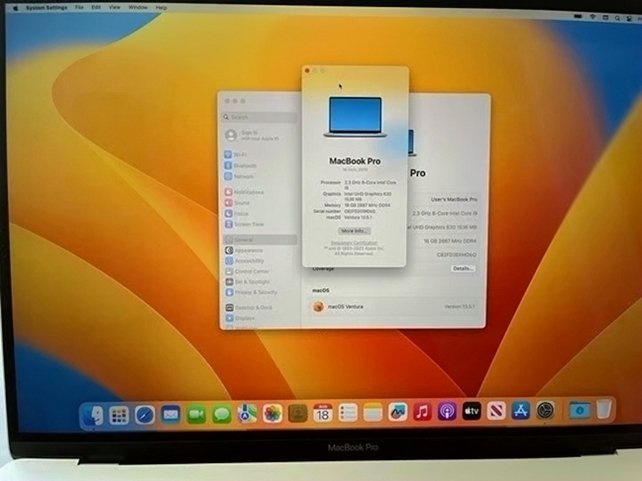Click the battery icon in the menu bar
The height and width of the screenshot is (481, 642).
coord(578,16)
